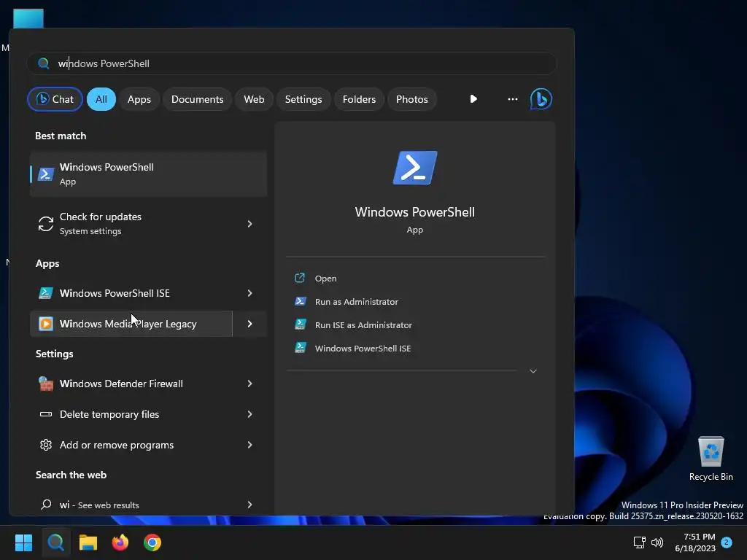The height and width of the screenshot is (560, 747).
Task: Expand more actions with down chevron
Action: tap(533, 371)
